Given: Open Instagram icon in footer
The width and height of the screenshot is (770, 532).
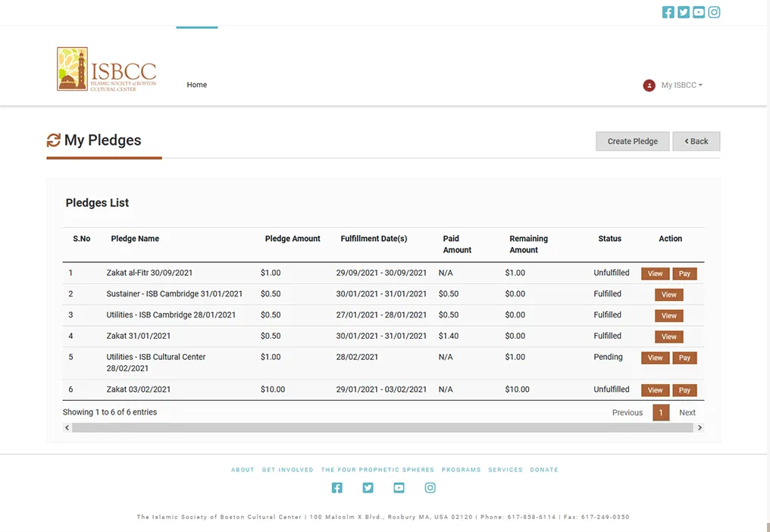Looking at the screenshot, I should (430, 488).
